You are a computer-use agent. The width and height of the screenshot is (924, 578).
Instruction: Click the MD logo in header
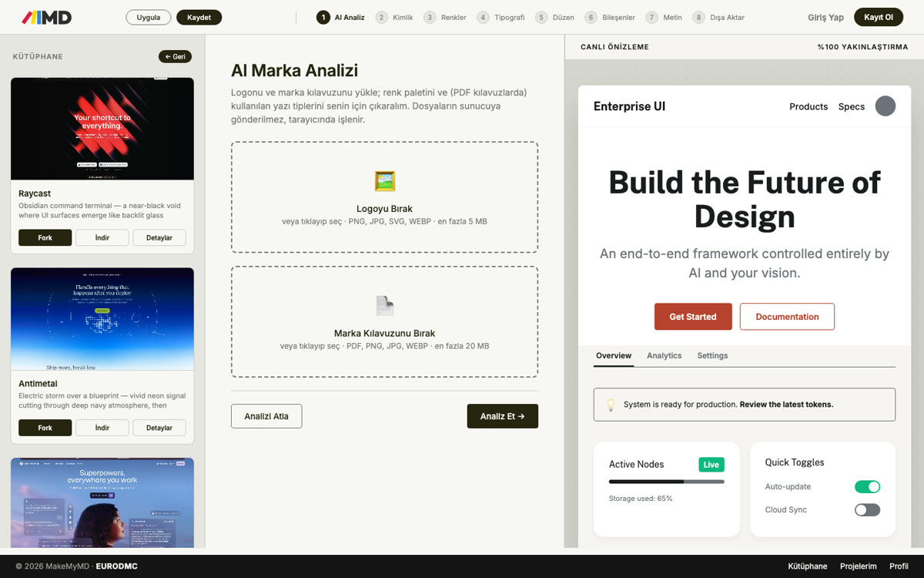46,17
